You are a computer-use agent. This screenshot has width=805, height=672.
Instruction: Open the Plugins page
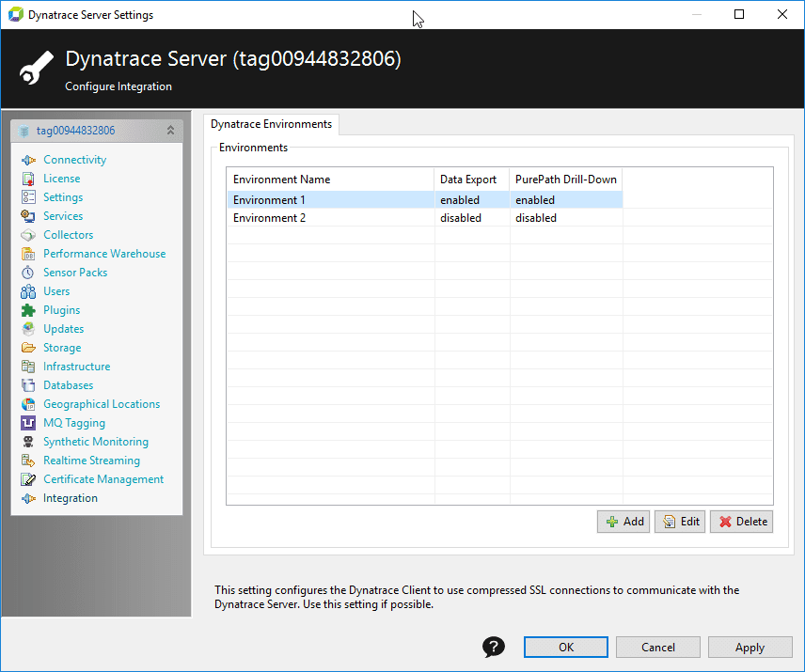(x=62, y=310)
